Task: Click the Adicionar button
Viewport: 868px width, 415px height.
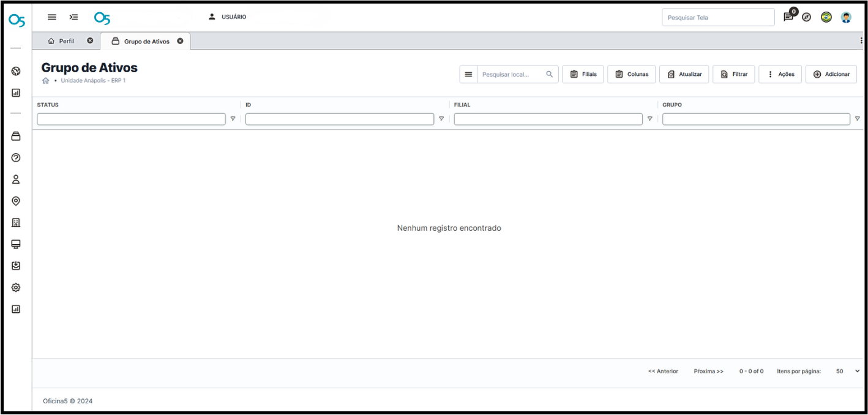Action: point(831,74)
